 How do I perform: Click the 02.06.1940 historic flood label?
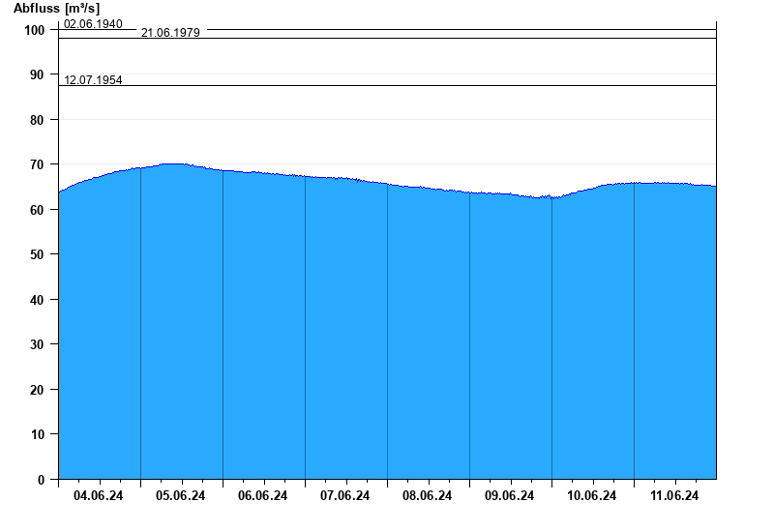(93, 23)
